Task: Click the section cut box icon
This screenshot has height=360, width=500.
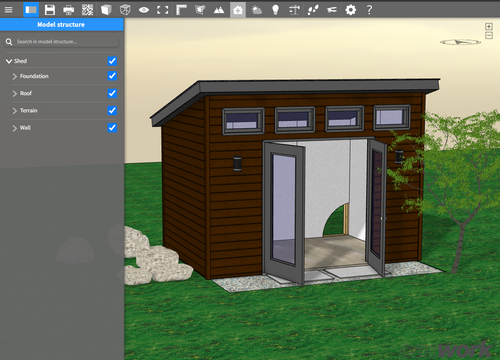Action: (200, 10)
